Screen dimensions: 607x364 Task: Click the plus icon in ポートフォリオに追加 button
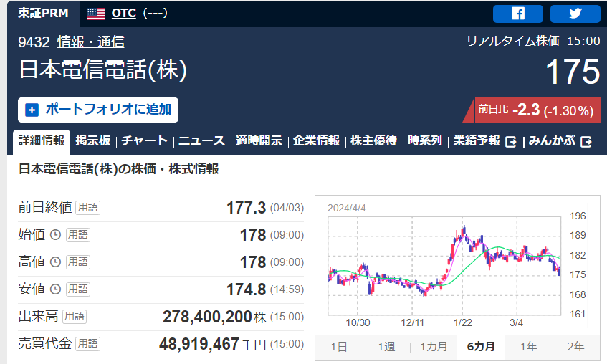32,110
